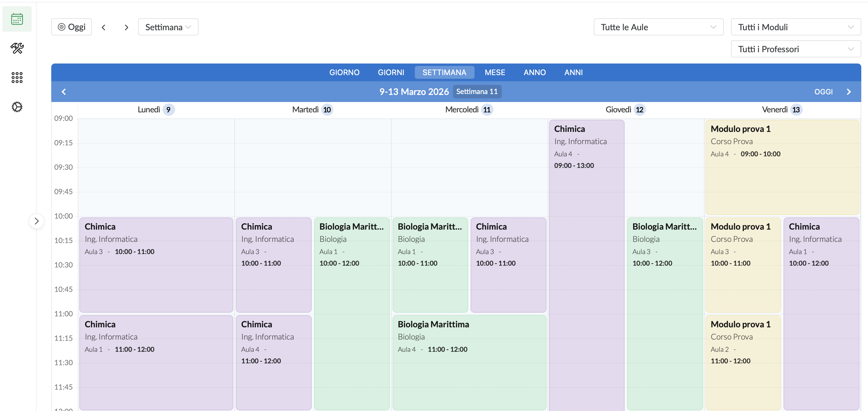Open Wednesday Biologia Marittima Aula 1 10:00-11:00 event
Screen dimensions: 868x411
430,265
